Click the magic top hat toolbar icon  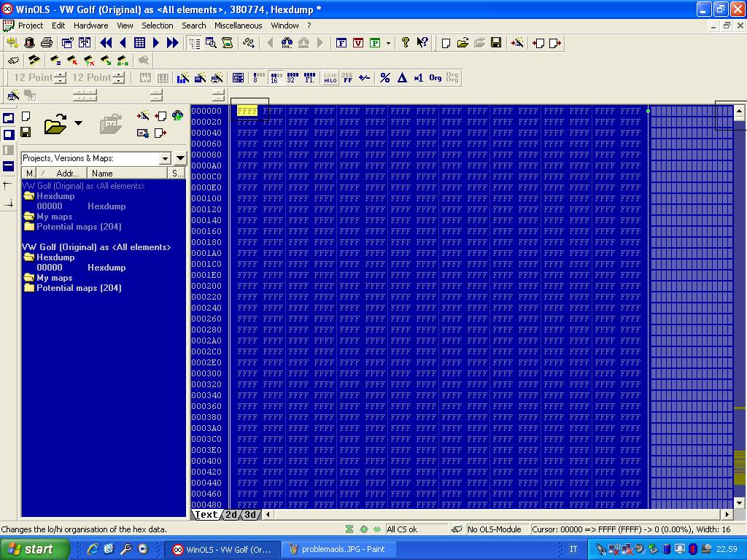click(x=29, y=43)
